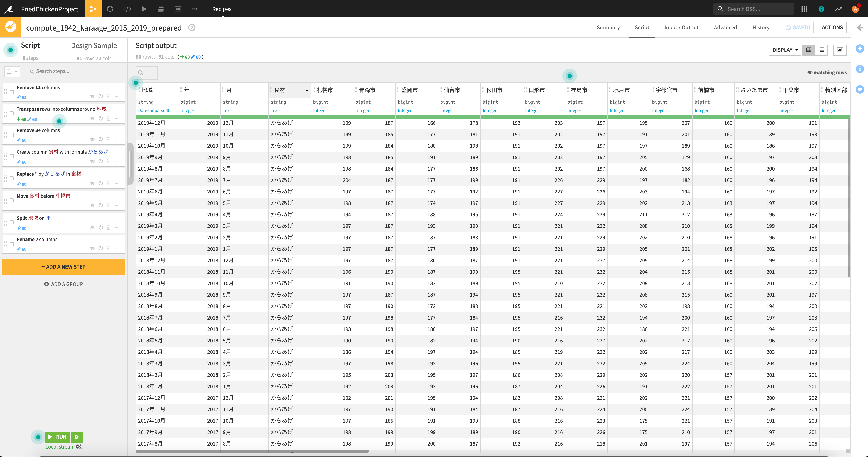Click the Jobs play icon in navbar
The height and width of the screenshot is (457, 868).
coord(144,9)
